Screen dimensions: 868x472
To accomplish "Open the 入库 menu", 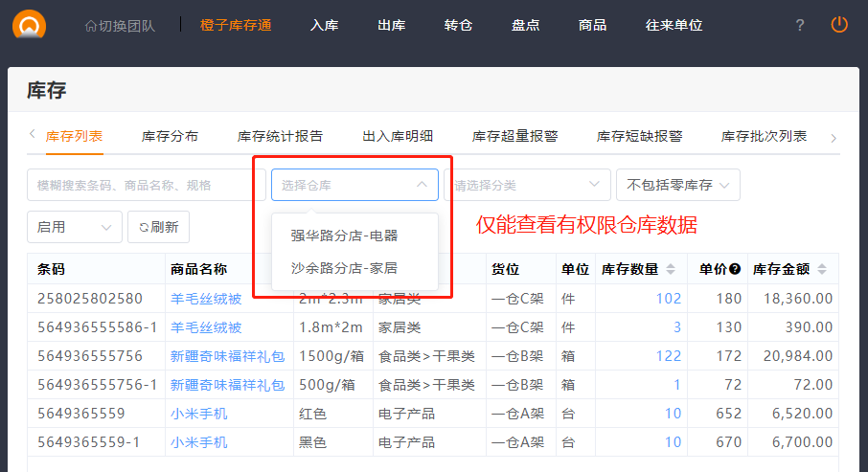I will [x=324, y=25].
